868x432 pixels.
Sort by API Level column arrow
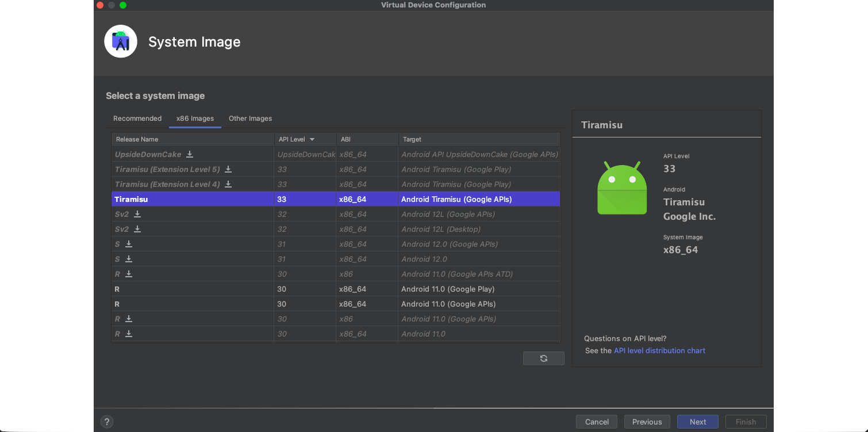(x=312, y=139)
